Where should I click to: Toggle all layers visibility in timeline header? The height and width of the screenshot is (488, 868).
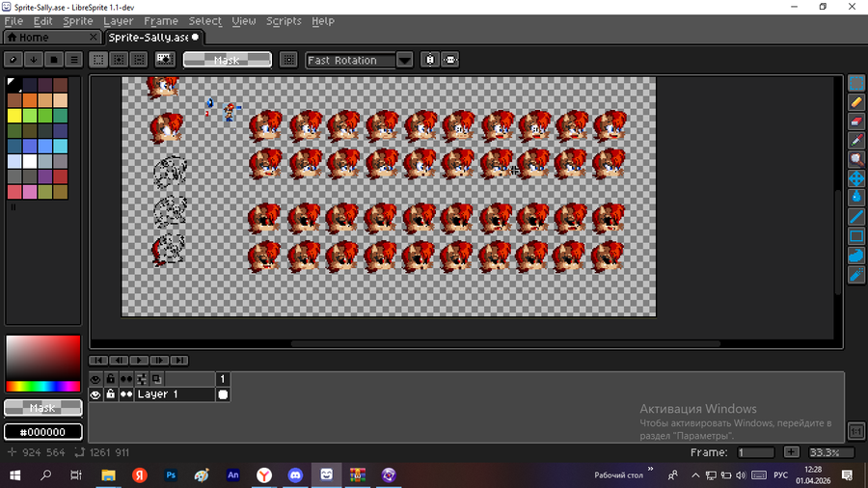[x=95, y=379]
